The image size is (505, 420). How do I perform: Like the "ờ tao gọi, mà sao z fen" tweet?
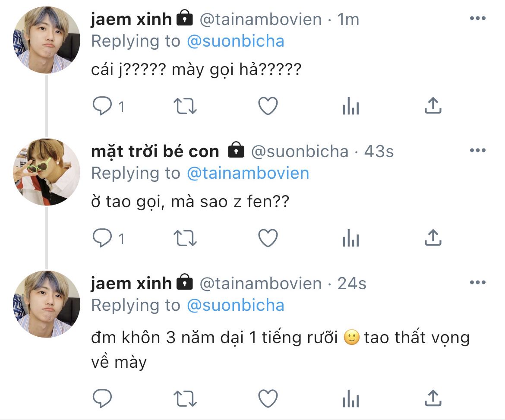pyautogui.click(x=268, y=238)
